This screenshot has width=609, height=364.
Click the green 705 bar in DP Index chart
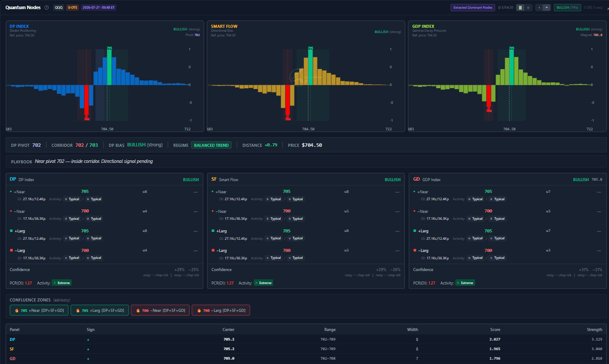coord(109,68)
